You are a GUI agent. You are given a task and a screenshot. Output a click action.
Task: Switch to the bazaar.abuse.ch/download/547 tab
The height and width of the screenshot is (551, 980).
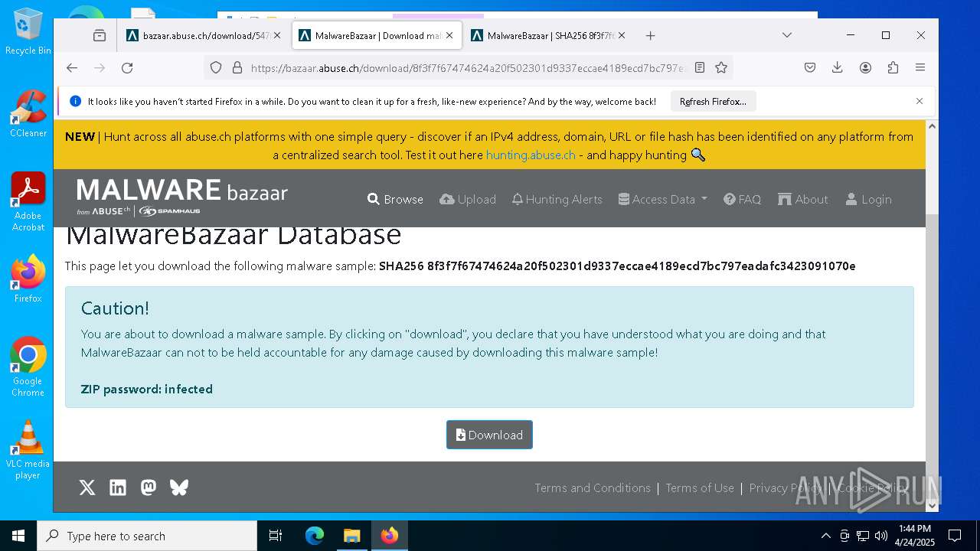[x=204, y=35]
